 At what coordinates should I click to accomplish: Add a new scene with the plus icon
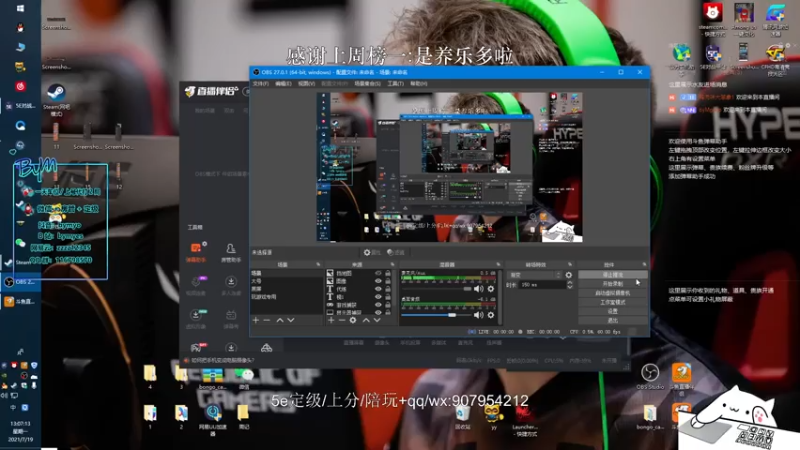point(256,320)
